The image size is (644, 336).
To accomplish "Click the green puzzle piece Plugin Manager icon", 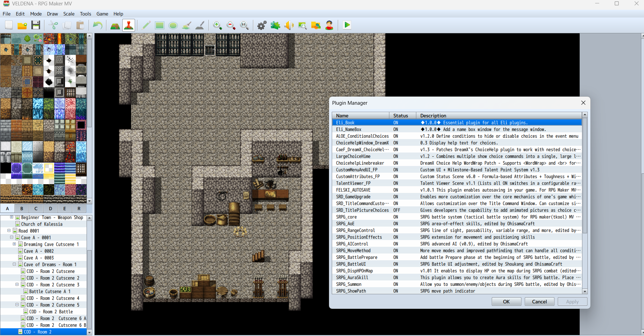I will [275, 25].
